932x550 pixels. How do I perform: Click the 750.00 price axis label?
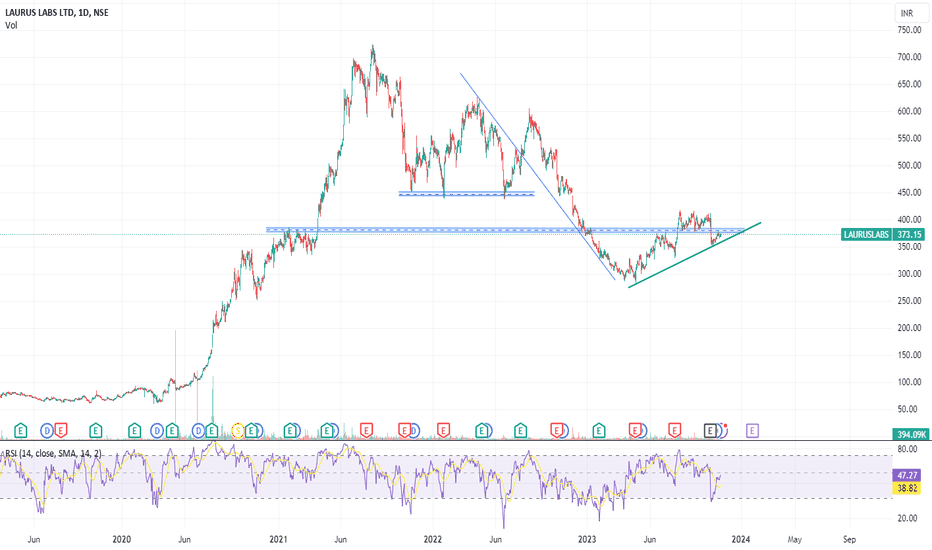(x=909, y=30)
